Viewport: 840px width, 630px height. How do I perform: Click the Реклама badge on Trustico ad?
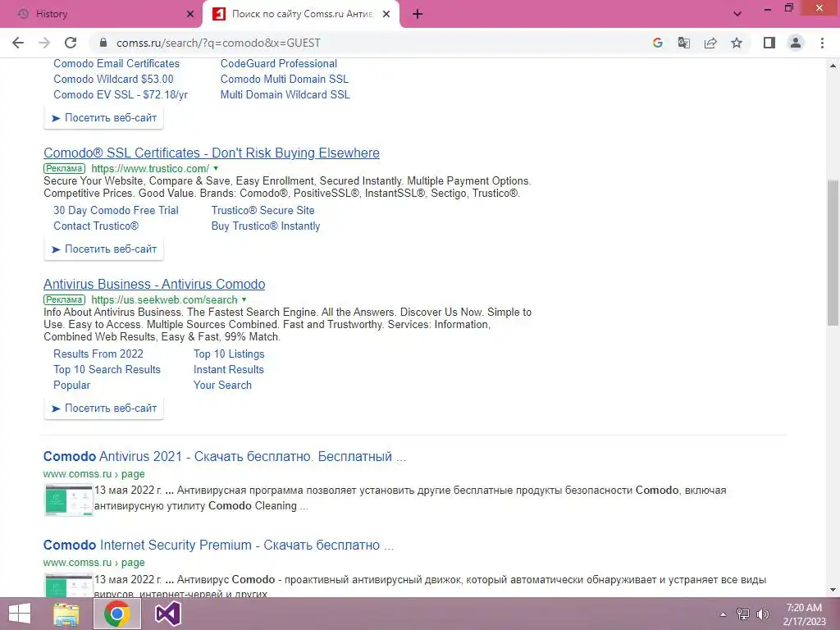[64, 169]
